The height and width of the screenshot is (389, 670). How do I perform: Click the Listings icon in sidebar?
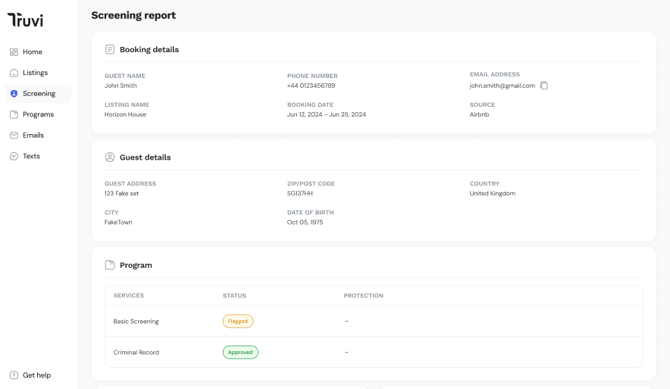(14, 73)
